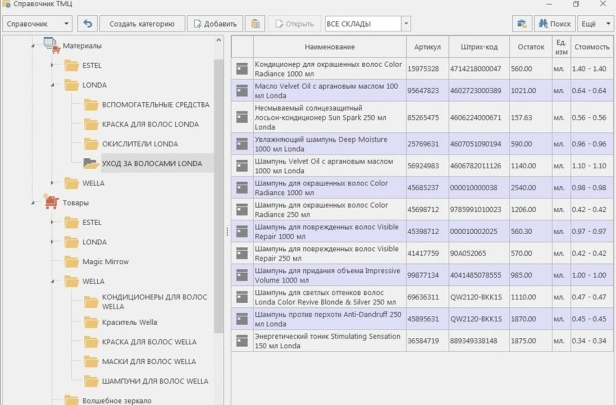Sort by the Наименование column header
Screen dimensions: 616x405
coord(330,46)
